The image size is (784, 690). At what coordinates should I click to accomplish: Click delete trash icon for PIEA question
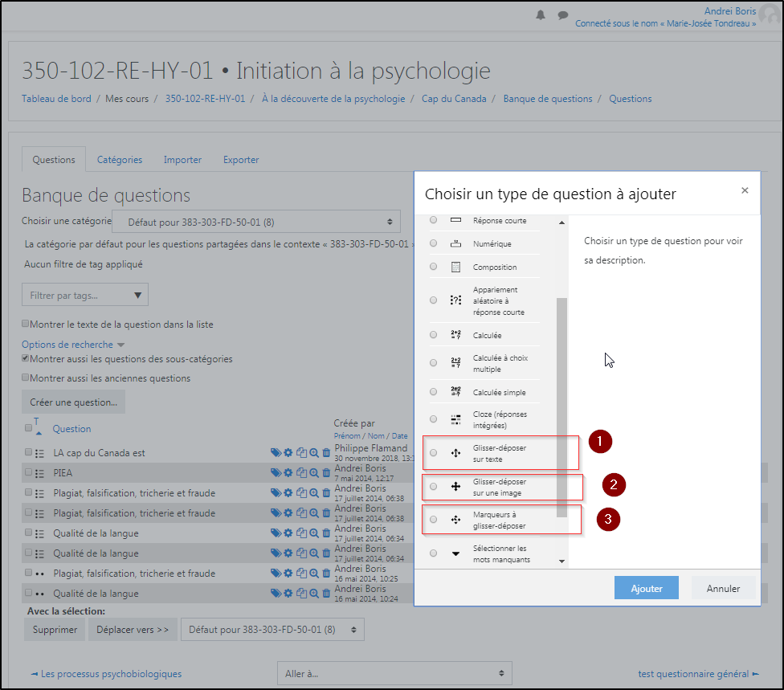[326, 473]
